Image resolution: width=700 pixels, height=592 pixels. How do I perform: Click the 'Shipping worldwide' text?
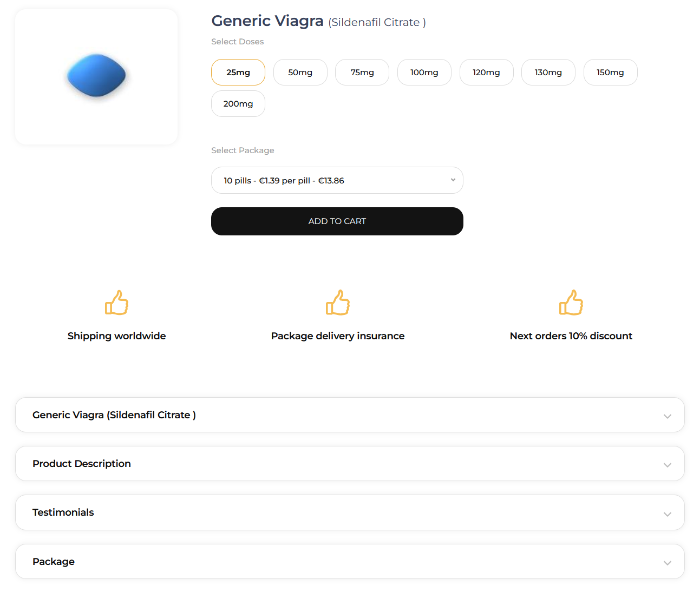pos(116,336)
